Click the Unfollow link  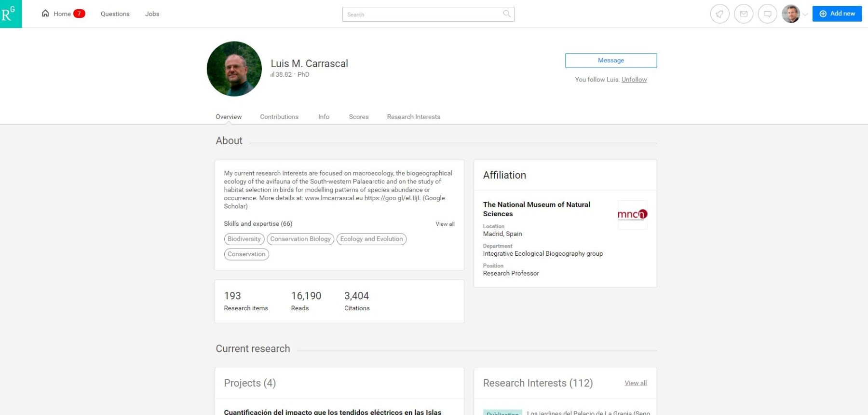[x=634, y=80]
